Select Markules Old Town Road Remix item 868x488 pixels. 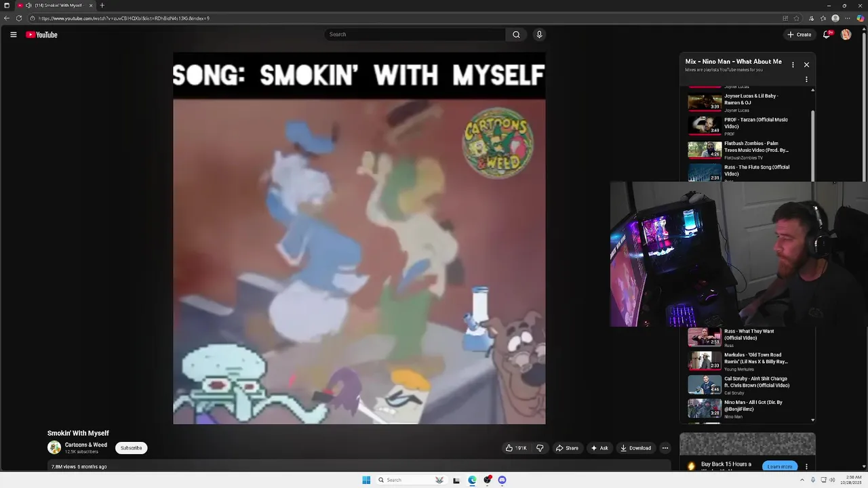(748, 361)
